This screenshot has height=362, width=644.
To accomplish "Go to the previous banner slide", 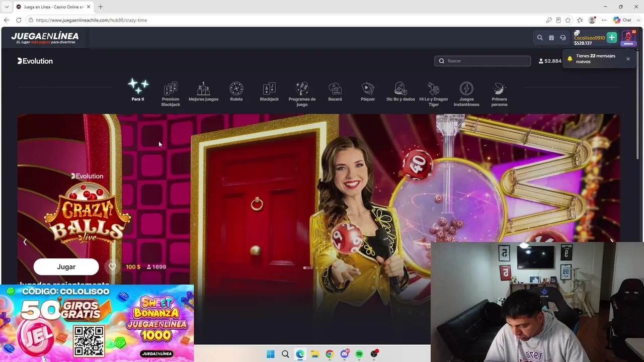I will tap(25, 242).
